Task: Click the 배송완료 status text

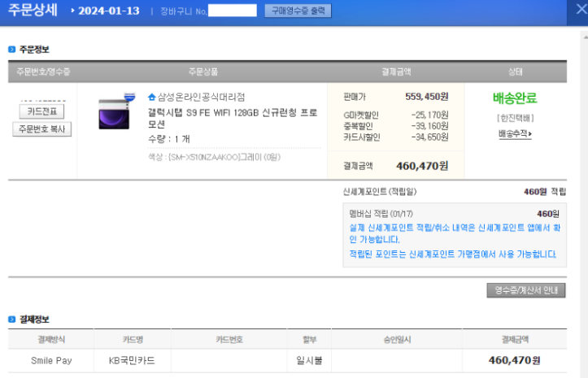Action: point(515,98)
